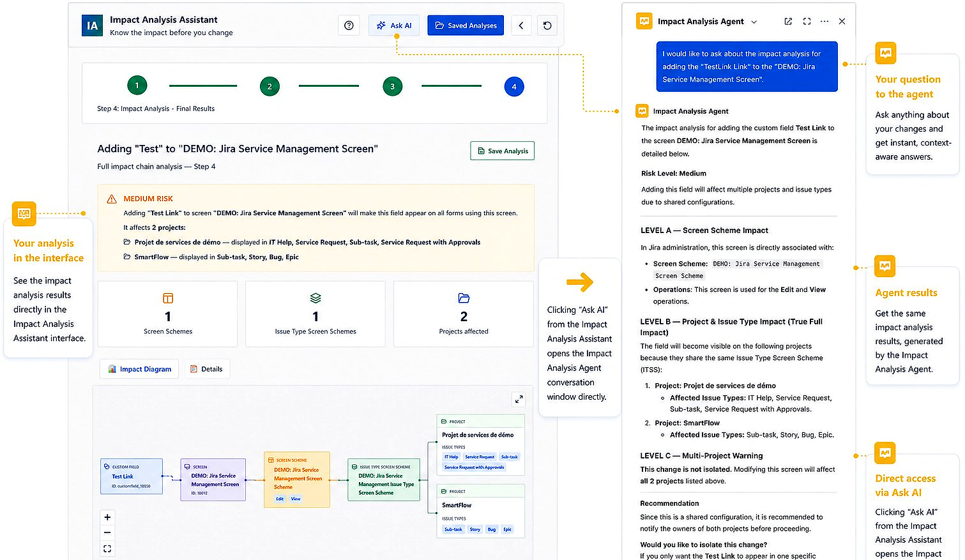Switch to the Impact Diagram tab
The image size is (965, 560).
(x=140, y=369)
